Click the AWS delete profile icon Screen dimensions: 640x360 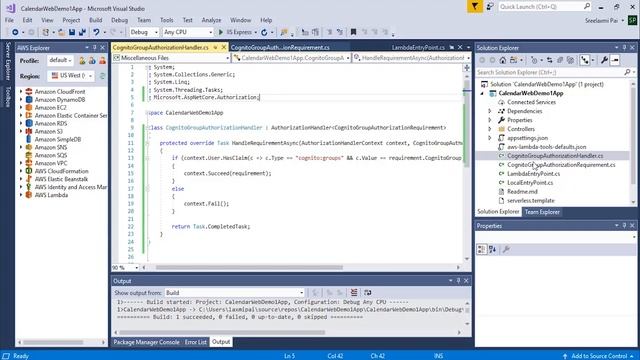point(102,61)
